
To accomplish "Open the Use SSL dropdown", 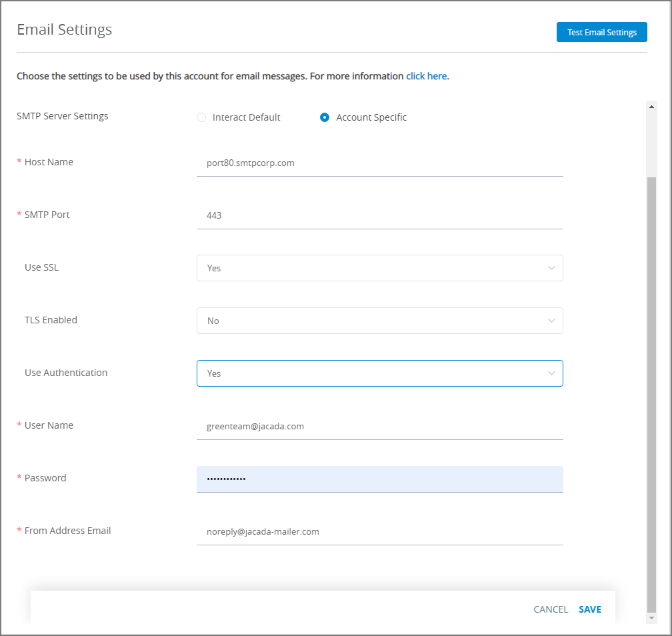I will coord(380,268).
